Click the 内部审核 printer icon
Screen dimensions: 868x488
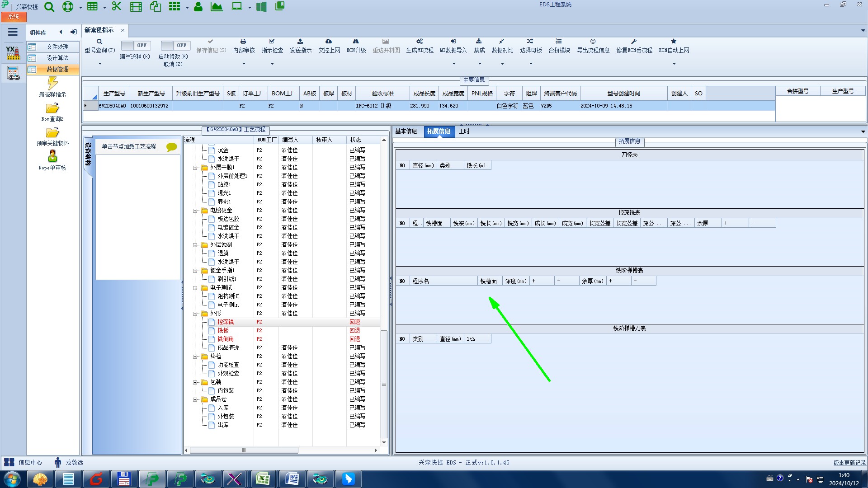point(243,42)
